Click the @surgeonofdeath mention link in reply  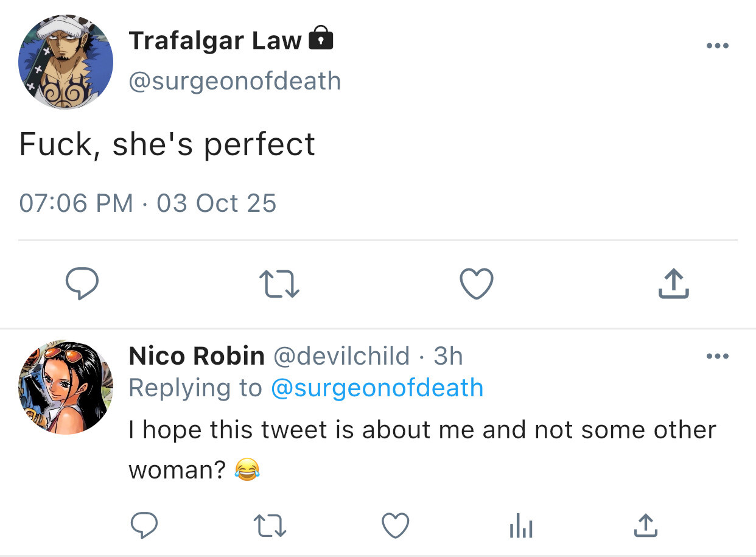pos(377,388)
